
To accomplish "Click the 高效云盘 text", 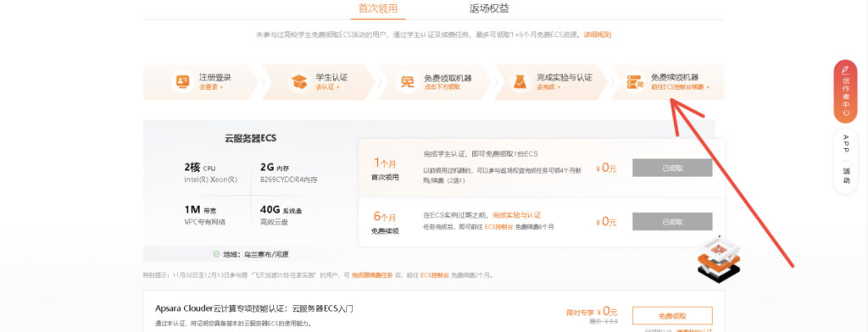I will [x=274, y=223].
